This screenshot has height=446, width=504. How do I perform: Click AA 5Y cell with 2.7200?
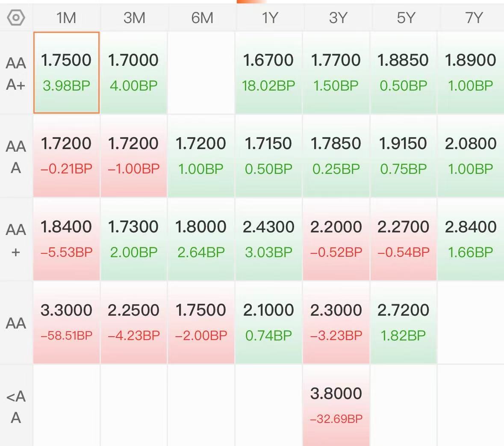coord(403,322)
